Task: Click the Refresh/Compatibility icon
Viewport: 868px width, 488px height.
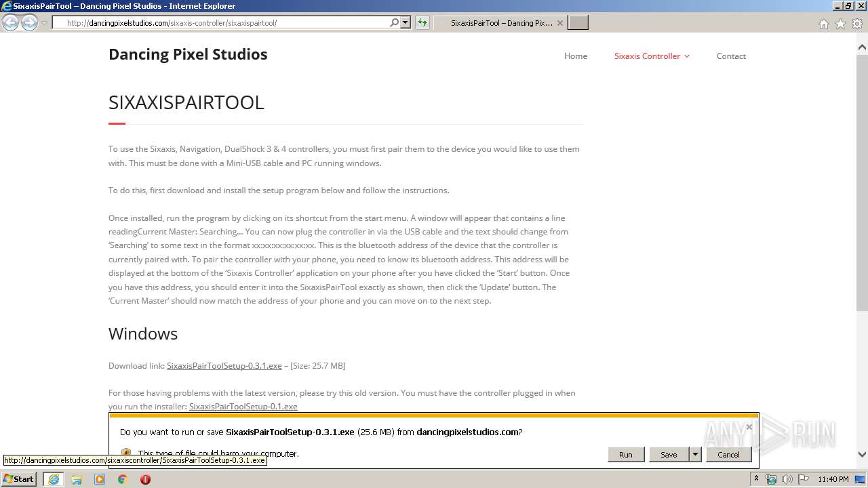Action: (422, 22)
